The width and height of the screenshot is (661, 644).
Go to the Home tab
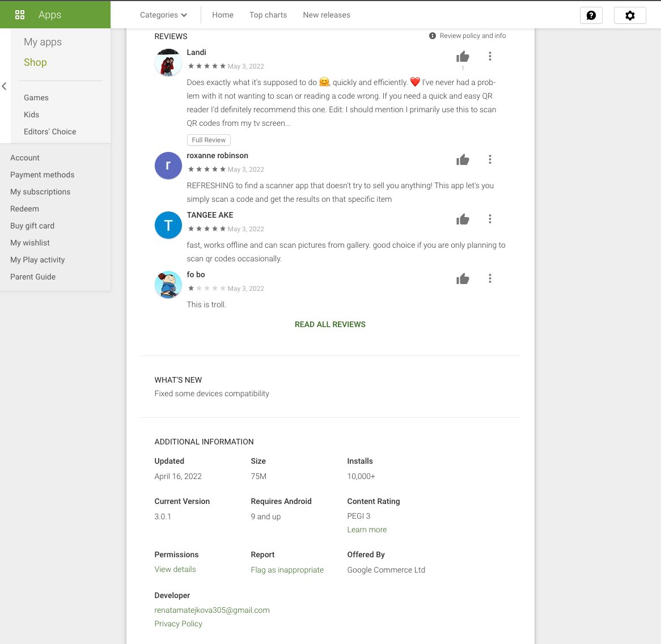click(223, 15)
